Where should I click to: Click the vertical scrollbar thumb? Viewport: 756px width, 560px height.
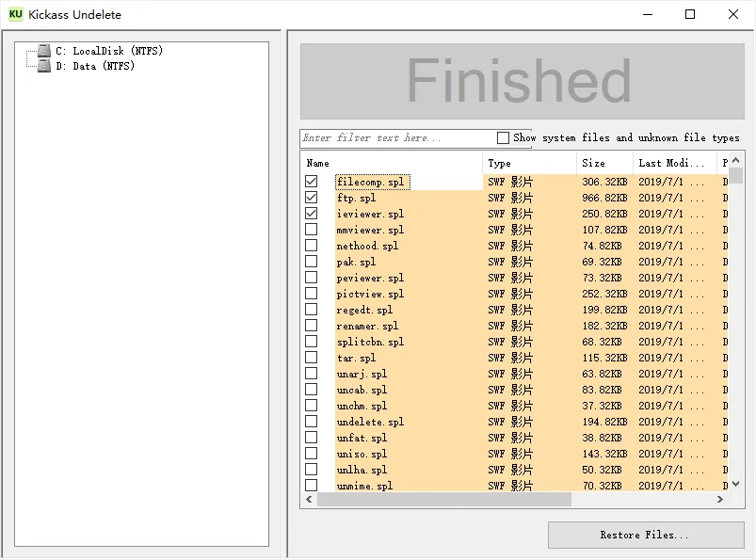click(735, 175)
